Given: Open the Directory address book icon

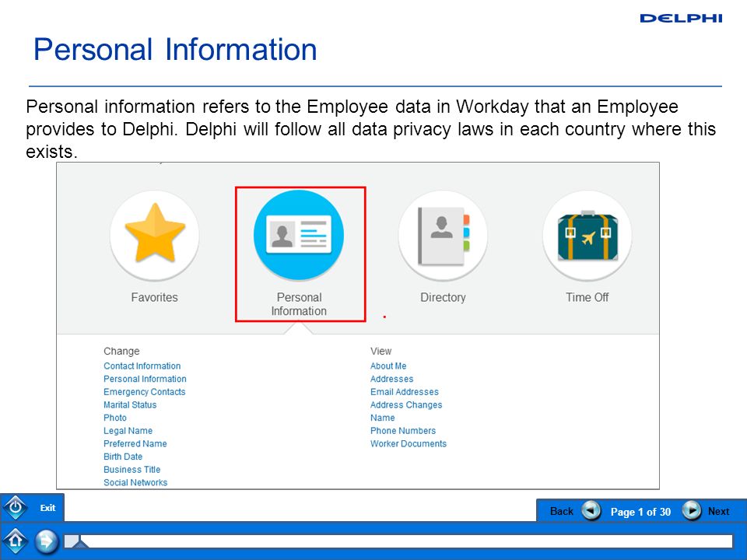Looking at the screenshot, I should (x=443, y=235).
